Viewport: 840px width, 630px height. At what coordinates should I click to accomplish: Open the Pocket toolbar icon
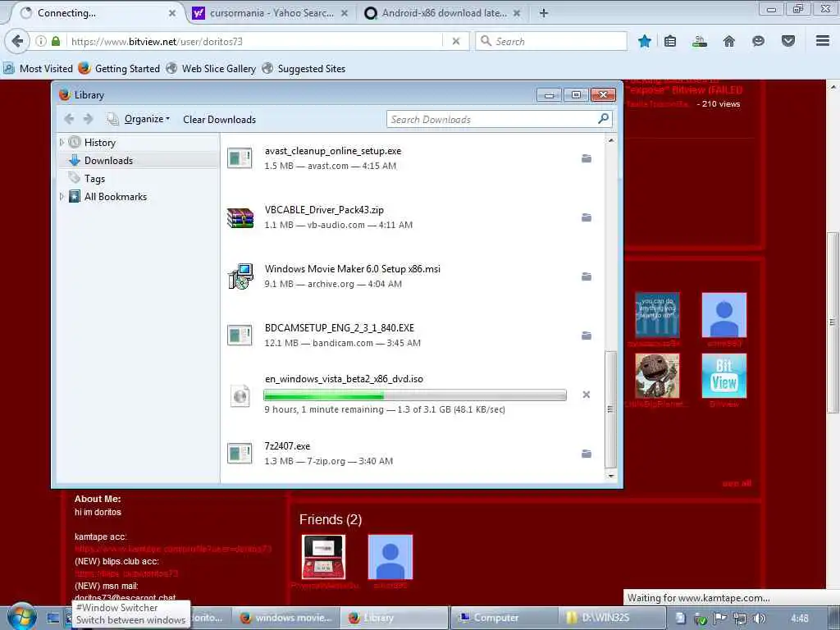pyautogui.click(x=788, y=41)
